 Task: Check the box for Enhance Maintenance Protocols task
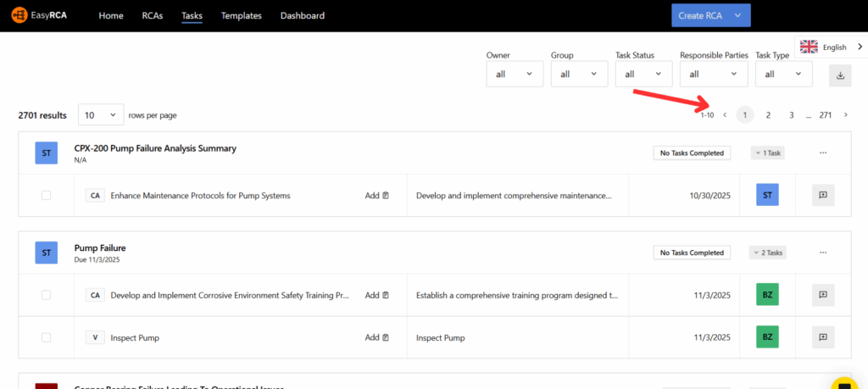click(x=46, y=195)
